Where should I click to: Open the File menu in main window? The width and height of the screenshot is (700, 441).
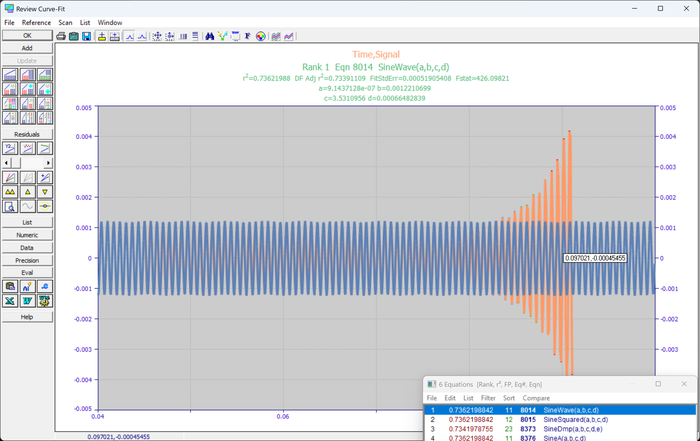click(x=9, y=22)
